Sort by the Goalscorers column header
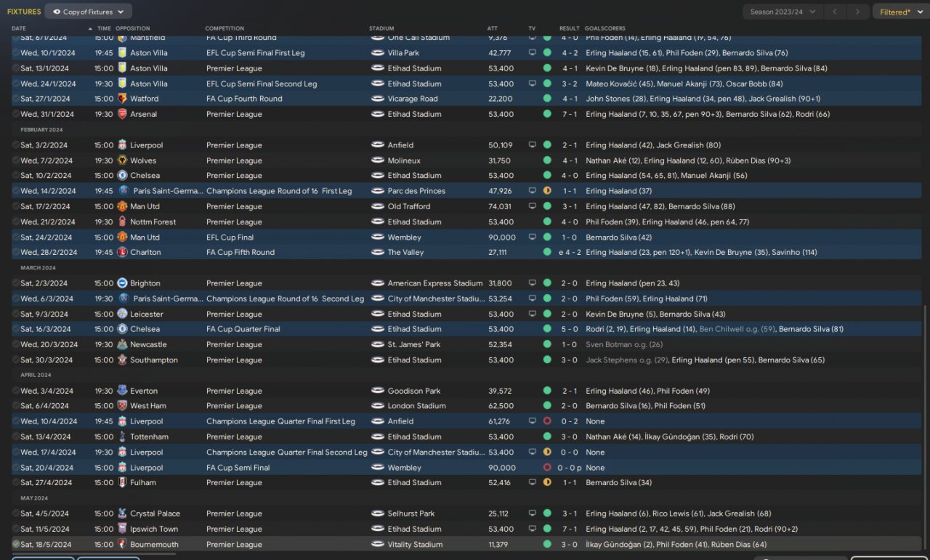930x560 pixels. [605, 28]
